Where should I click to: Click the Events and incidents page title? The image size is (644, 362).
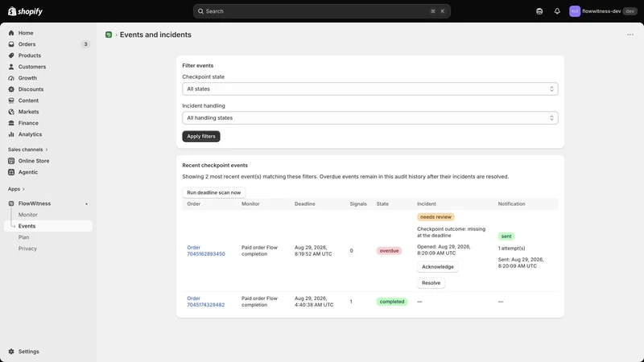(155, 35)
